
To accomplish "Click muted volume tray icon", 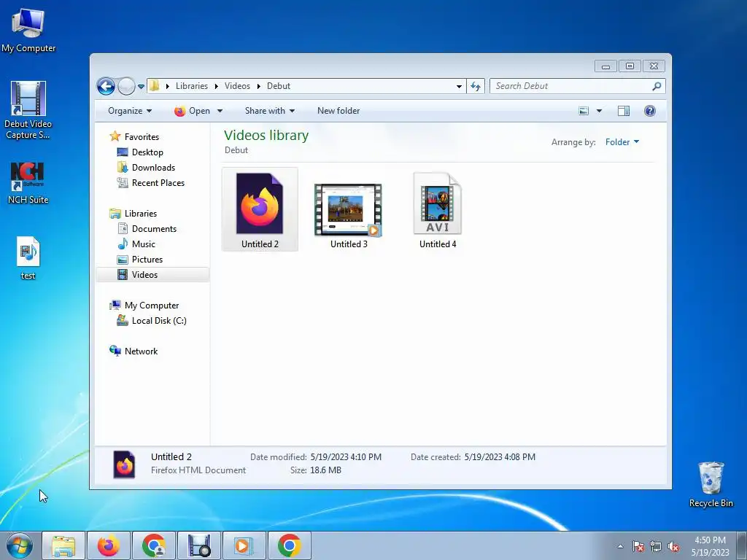I will (x=673, y=546).
